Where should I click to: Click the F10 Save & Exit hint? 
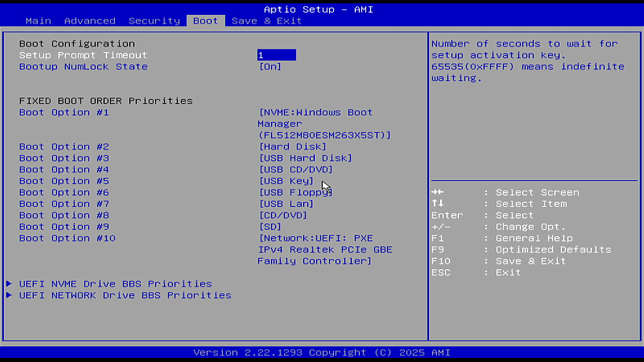pos(498,261)
